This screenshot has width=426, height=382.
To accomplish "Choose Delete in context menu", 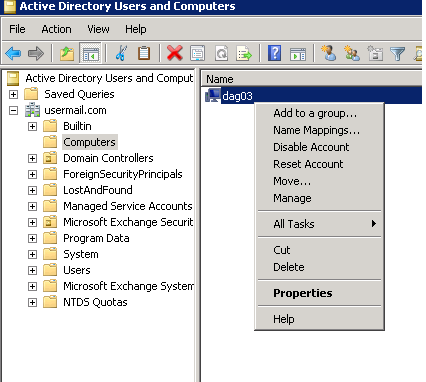I will pos(319,267).
